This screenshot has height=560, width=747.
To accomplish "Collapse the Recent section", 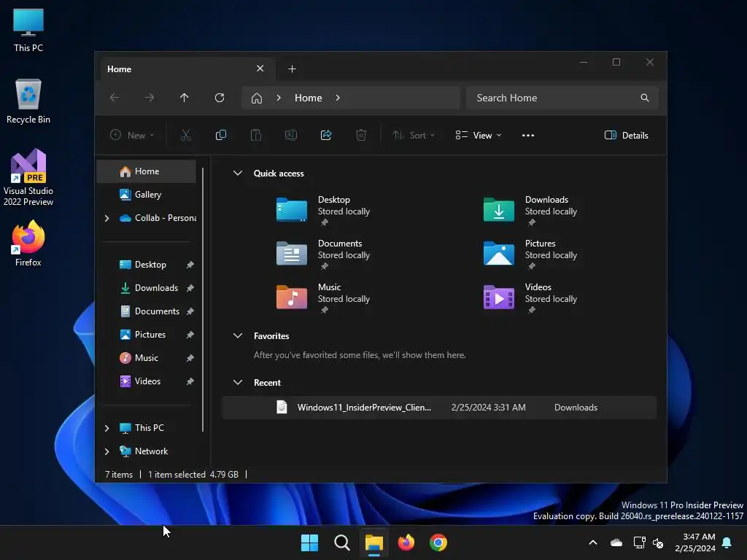I will [238, 382].
